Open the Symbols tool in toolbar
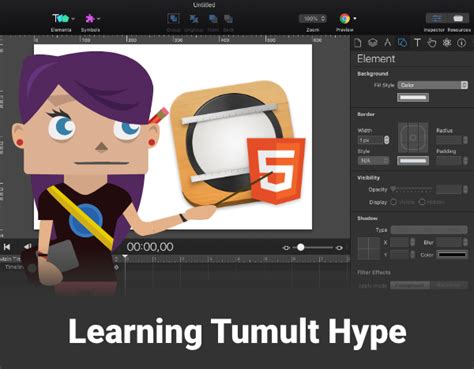Screen dimensions: 474x369 point(89,19)
